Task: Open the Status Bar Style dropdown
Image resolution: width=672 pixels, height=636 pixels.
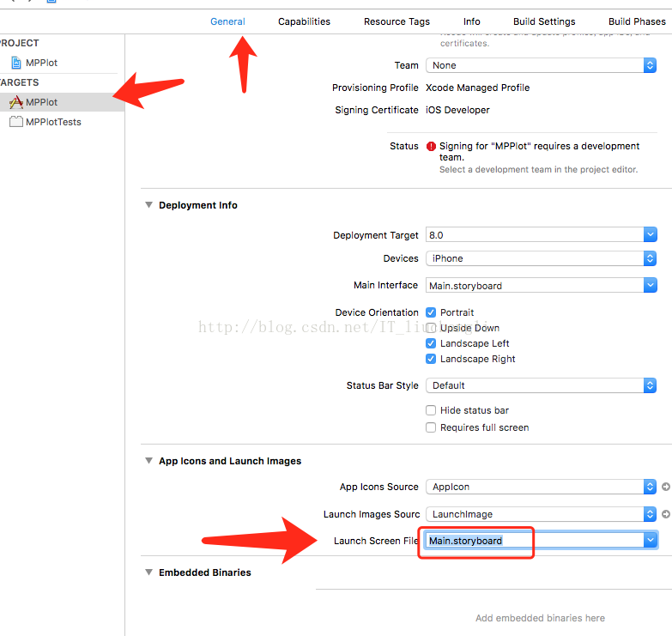Action: [541, 385]
